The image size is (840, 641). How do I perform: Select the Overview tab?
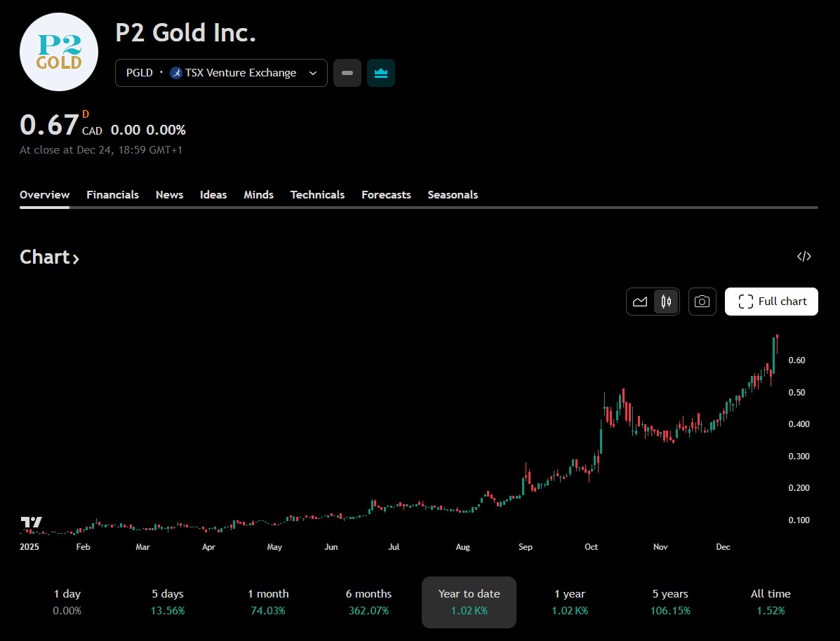point(44,195)
